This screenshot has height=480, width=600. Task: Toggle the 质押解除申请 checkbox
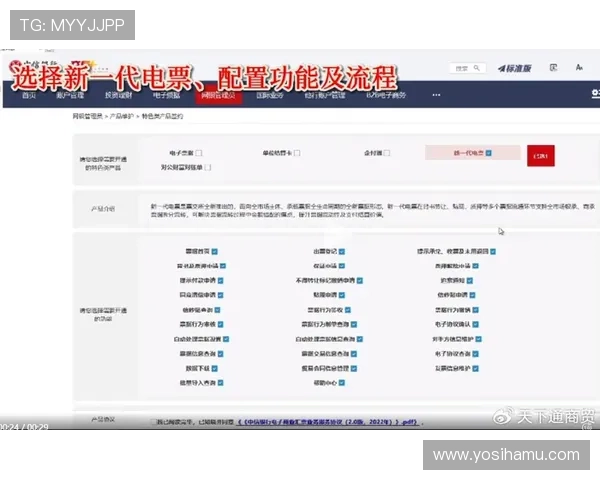476,266
